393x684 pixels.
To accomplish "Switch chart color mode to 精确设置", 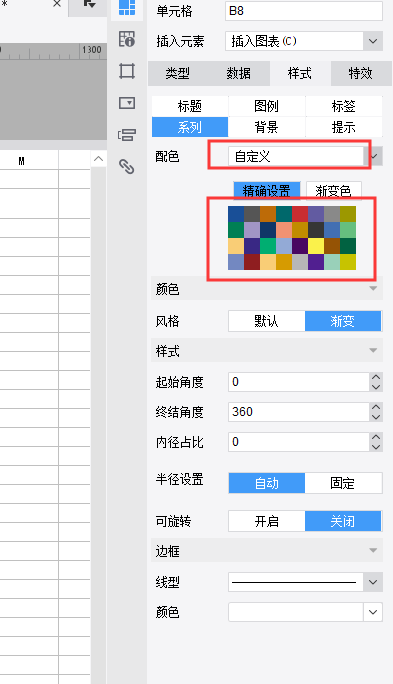I will (267, 191).
